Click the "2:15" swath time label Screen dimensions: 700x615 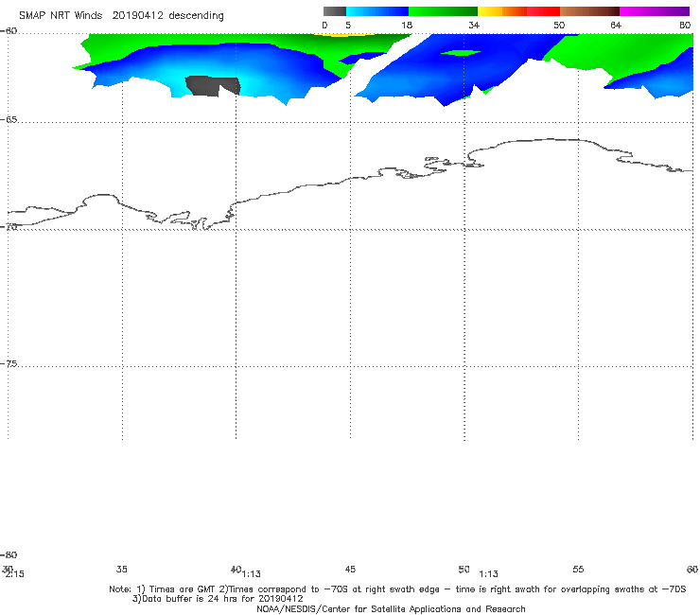point(15,574)
